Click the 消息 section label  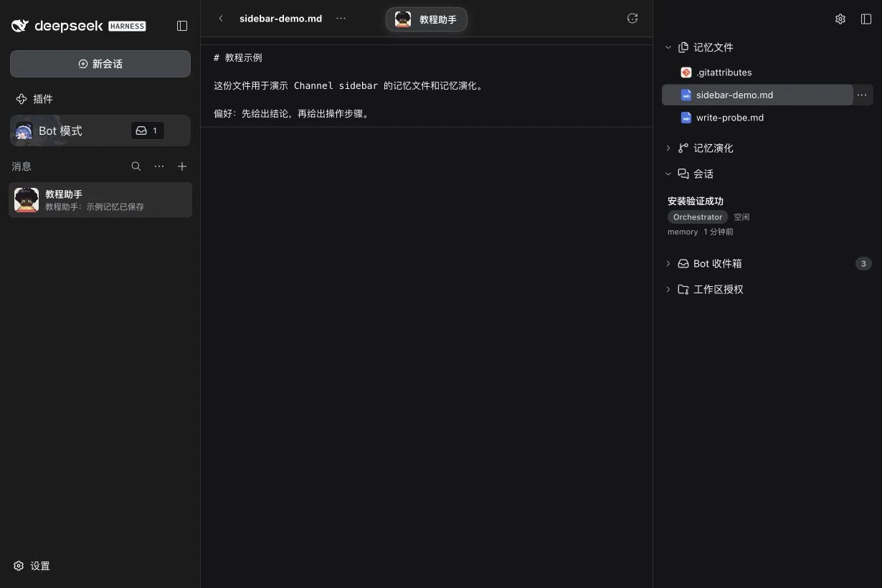click(22, 166)
